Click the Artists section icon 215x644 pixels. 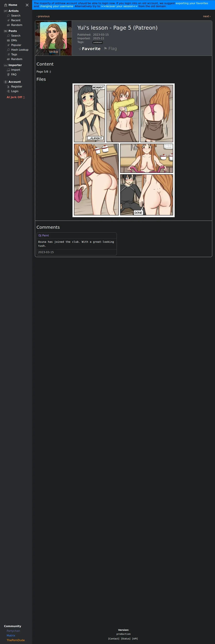pyautogui.click(x=6, y=11)
